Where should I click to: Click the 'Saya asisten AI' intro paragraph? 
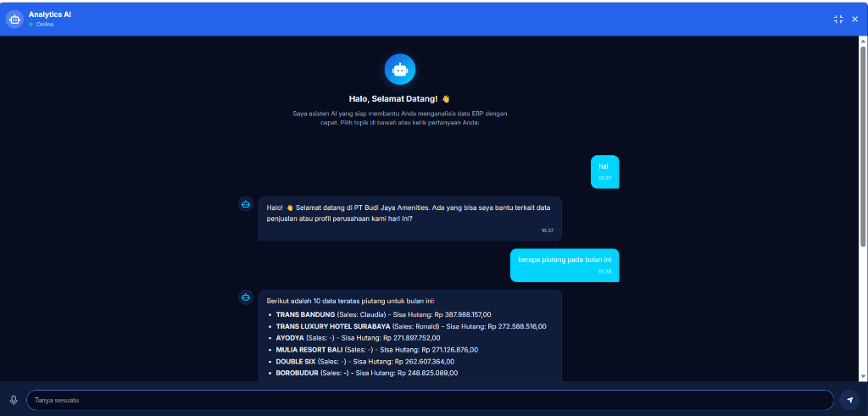pyautogui.click(x=400, y=118)
